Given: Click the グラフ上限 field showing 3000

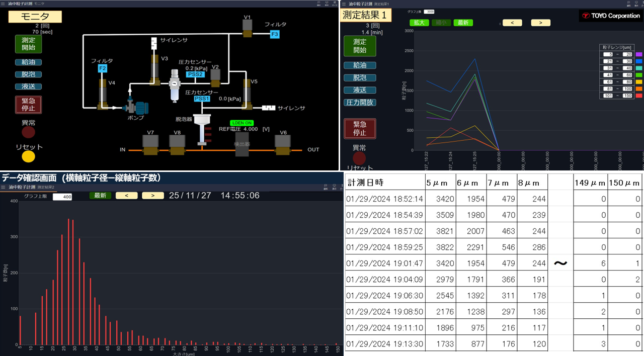Looking at the screenshot, I should 429,11.
